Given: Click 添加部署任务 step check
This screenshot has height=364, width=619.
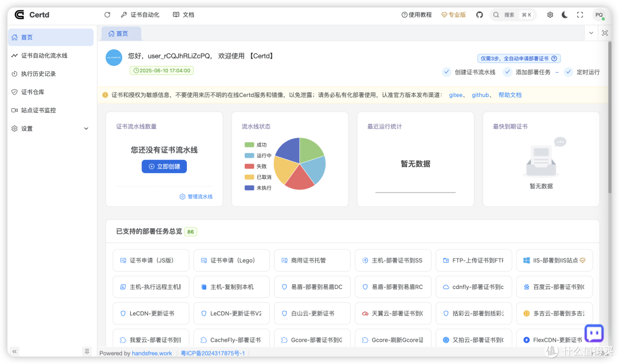Looking at the screenshot, I should coord(507,72).
